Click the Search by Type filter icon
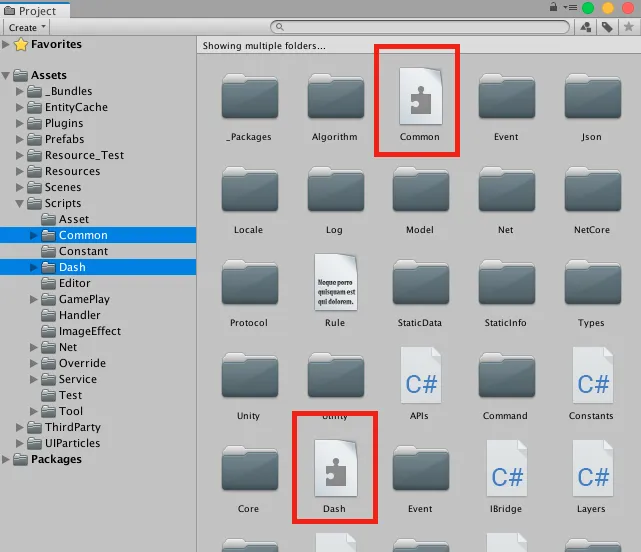The image size is (641, 552). 585,27
